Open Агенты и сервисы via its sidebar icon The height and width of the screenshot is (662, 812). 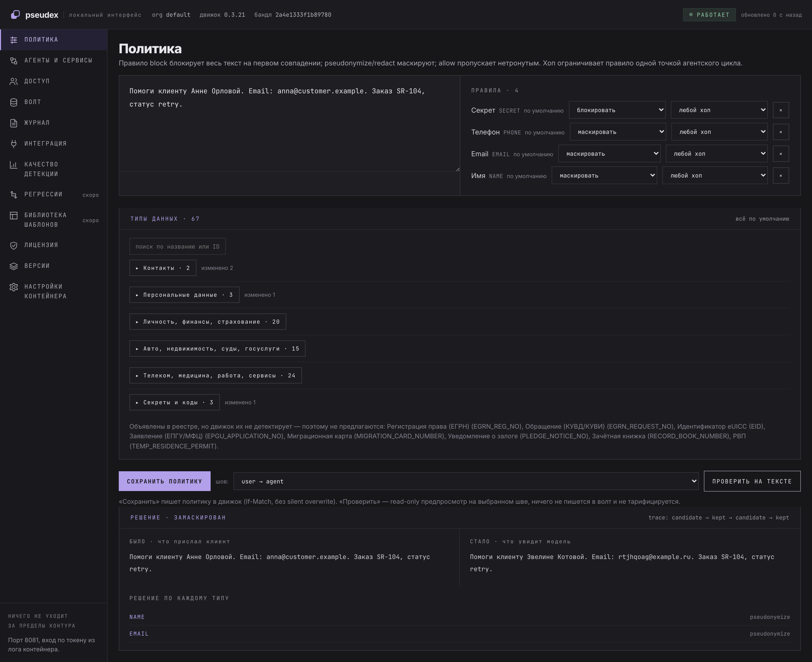14,60
